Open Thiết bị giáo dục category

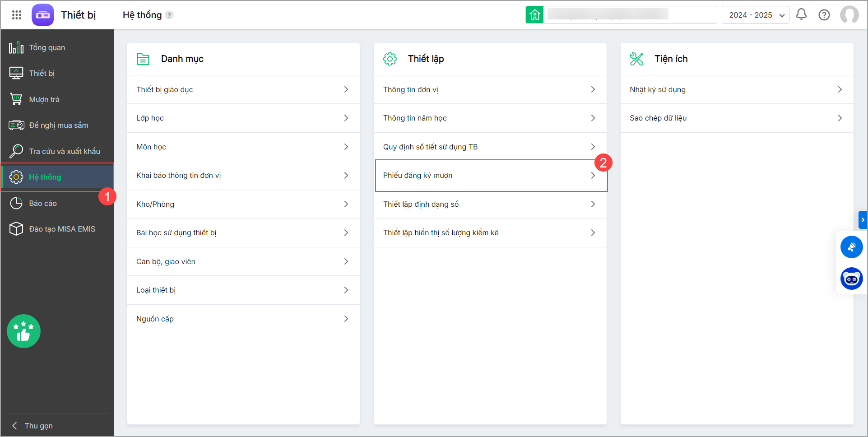pyautogui.click(x=243, y=89)
